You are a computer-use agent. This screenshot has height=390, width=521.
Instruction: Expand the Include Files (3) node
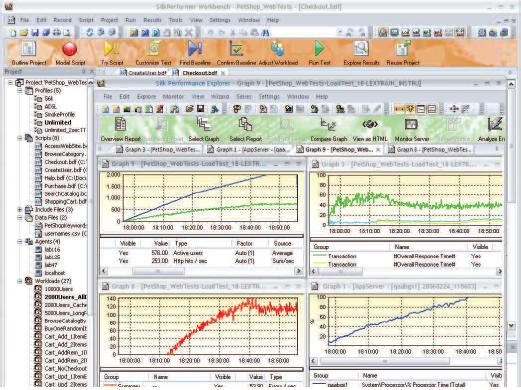tap(20, 210)
